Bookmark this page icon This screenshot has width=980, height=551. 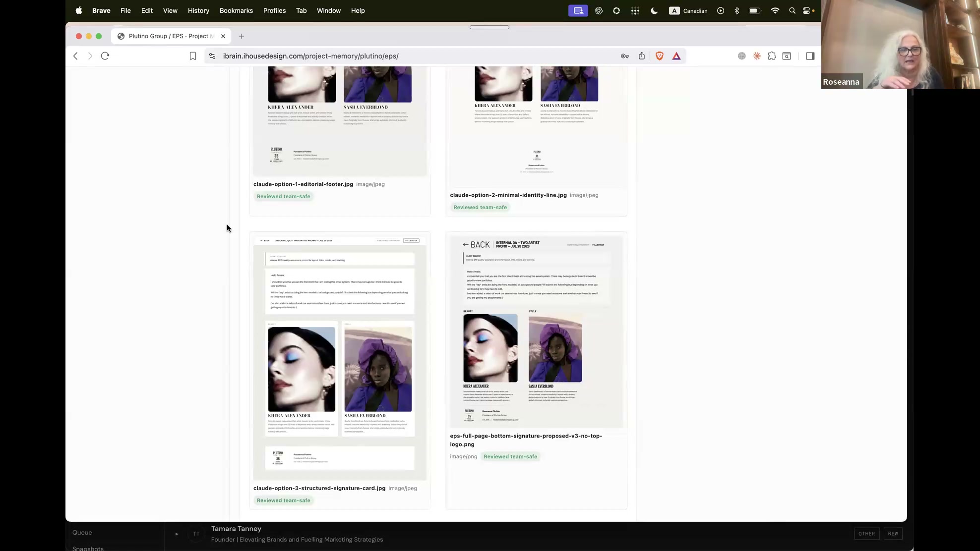tap(193, 56)
